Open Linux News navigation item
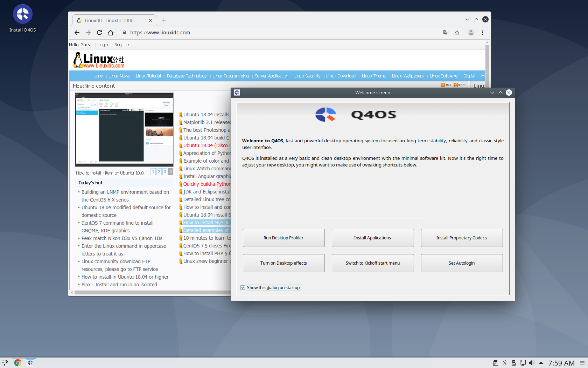 (119, 76)
